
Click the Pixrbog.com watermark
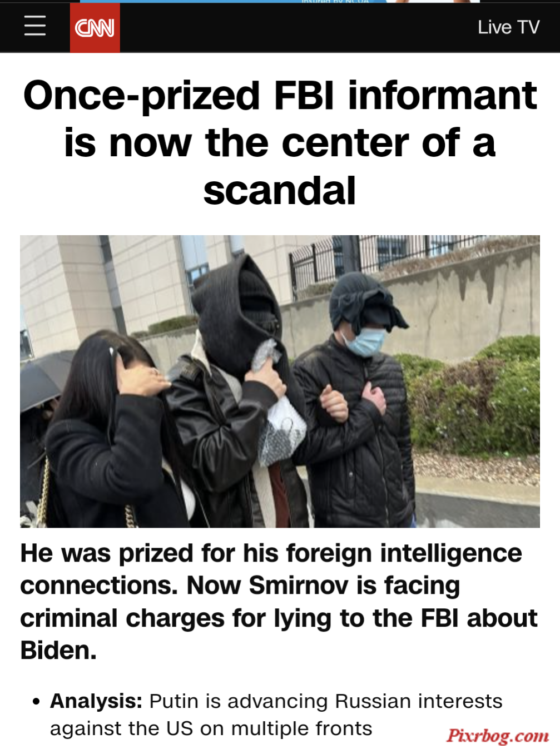(x=498, y=736)
